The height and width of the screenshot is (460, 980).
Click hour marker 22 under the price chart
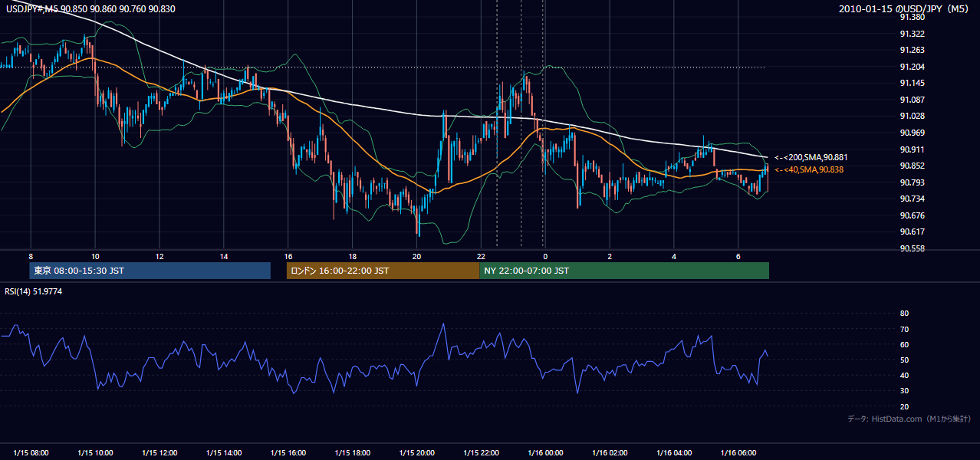[481, 256]
